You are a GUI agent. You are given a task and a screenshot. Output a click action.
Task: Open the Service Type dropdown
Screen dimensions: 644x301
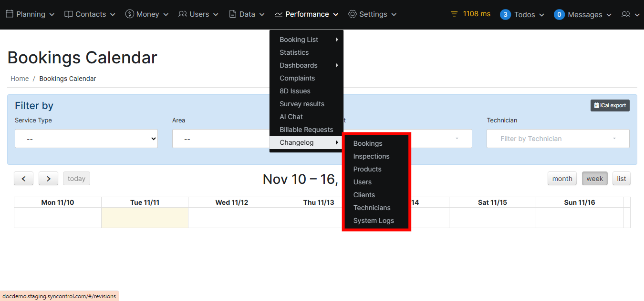pos(86,139)
